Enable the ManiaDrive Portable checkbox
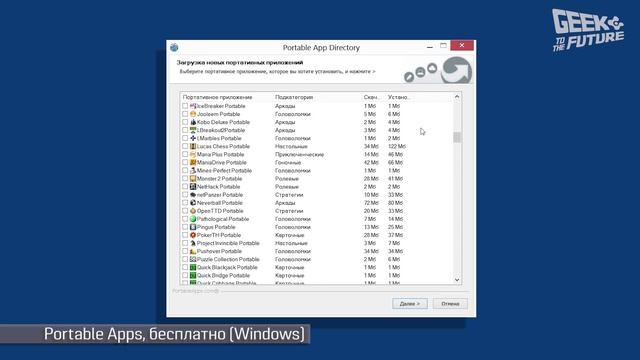The image size is (640, 360). (x=185, y=162)
